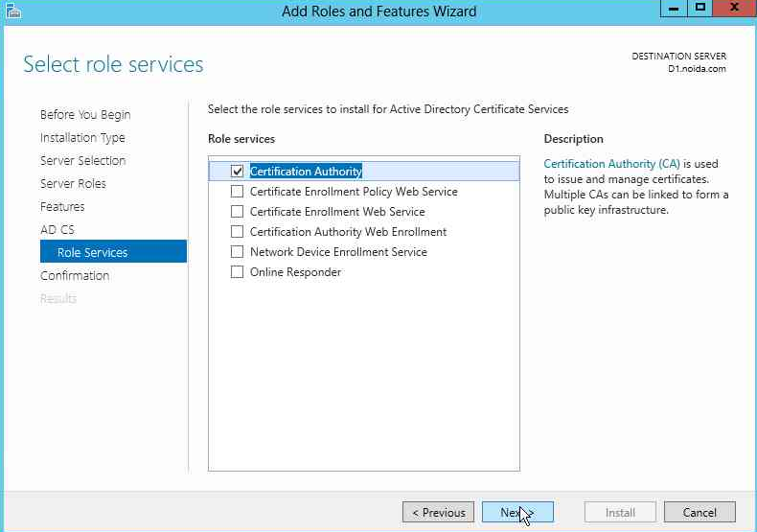Close the Add Roles and Features Wizard

[x=734, y=9]
